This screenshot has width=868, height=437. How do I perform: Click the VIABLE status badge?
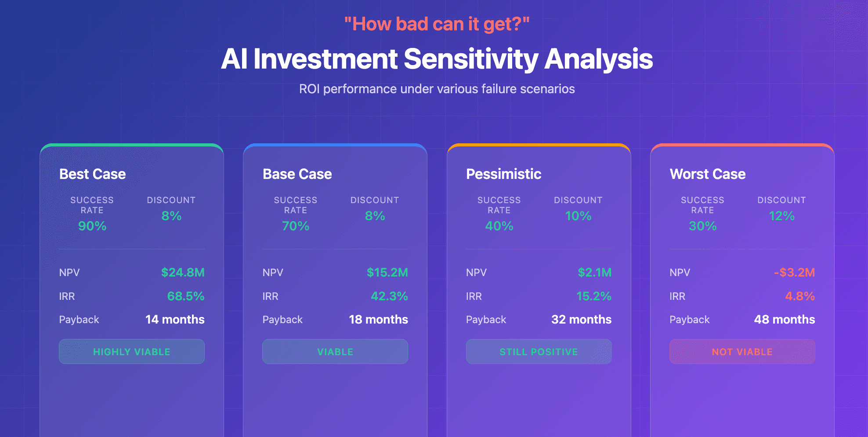pos(335,351)
